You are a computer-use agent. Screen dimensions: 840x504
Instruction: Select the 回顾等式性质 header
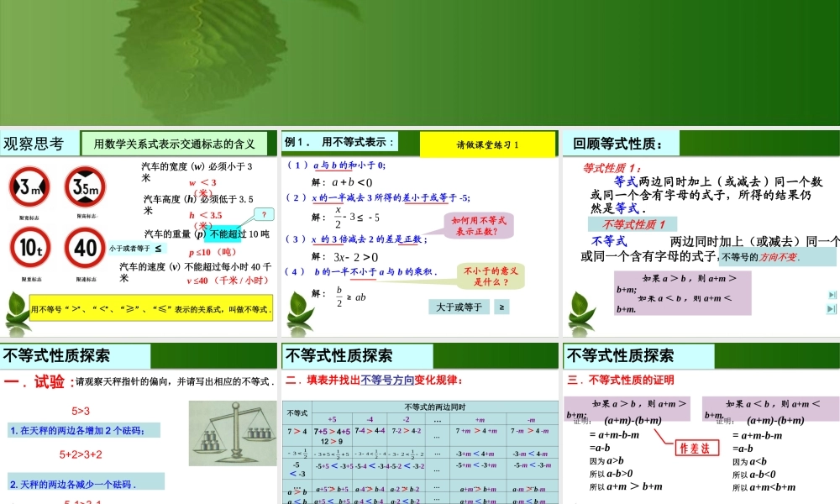click(x=619, y=142)
